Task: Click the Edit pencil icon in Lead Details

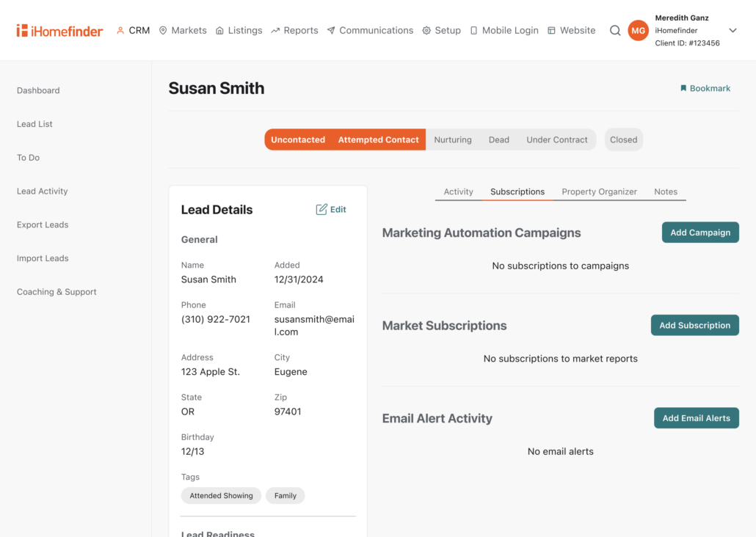Action: click(x=321, y=210)
